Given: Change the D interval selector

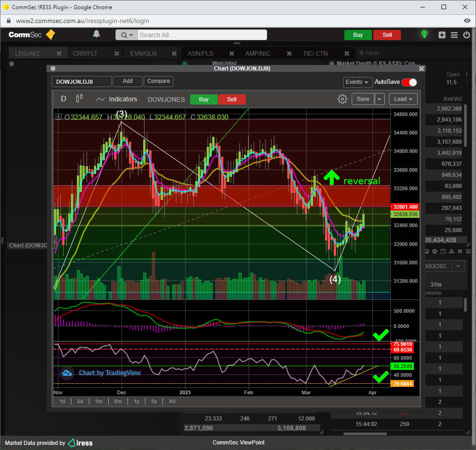Looking at the screenshot, I should point(64,99).
